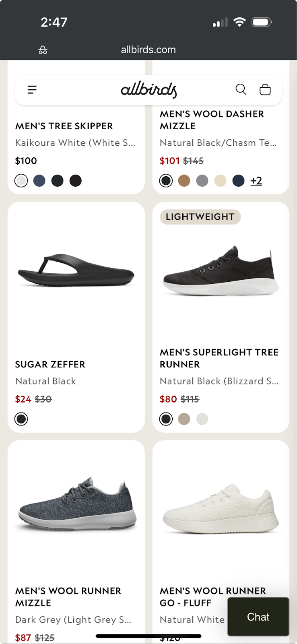Tap the white fluffy Wool Runner image
The height and width of the screenshot is (644, 297).
pos(221,508)
